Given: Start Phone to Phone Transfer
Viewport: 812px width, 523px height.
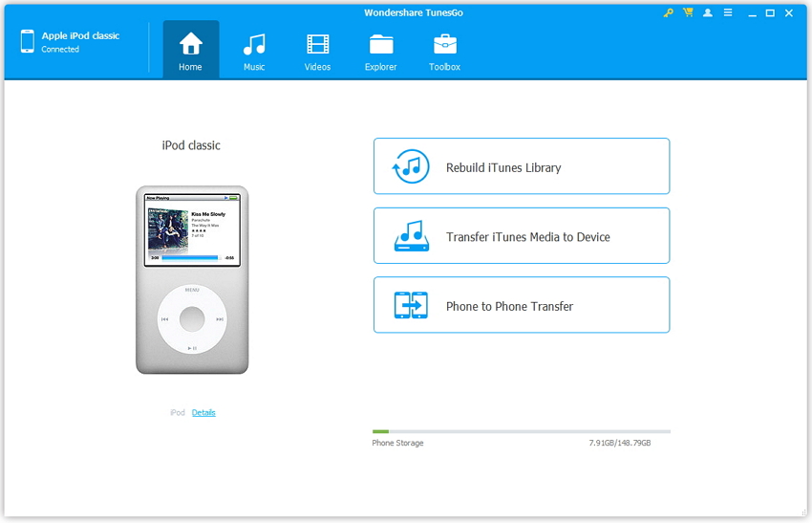Looking at the screenshot, I should tap(521, 306).
